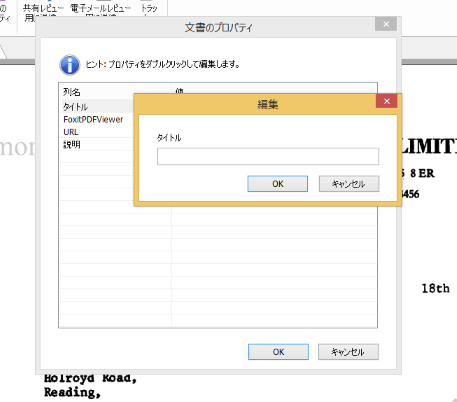The width and height of the screenshot is (457, 402).
Task: Cancel the 編集 dialog with キャンセル
Action: [x=349, y=184]
